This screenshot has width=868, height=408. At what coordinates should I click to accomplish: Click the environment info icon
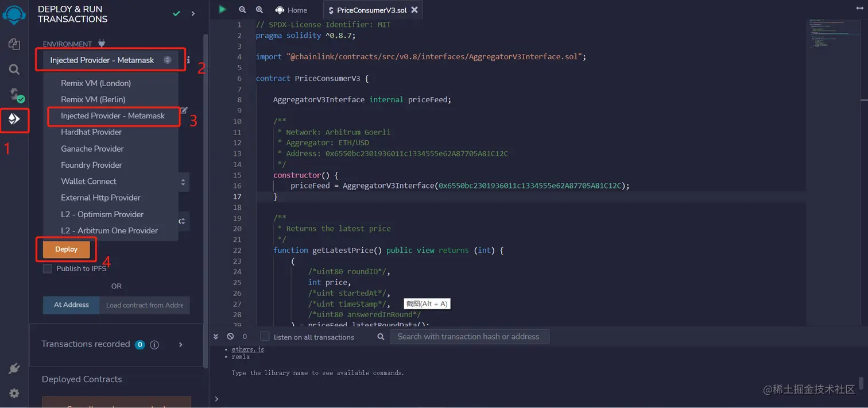[188, 60]
